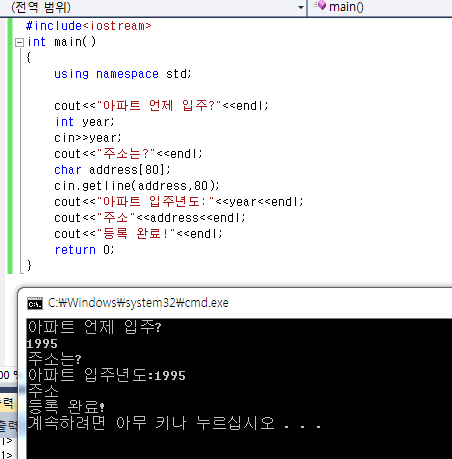This screenshot has width=452, height=459.
Task: Click the 'int main()' declaration text
Action: pos(61,42)
